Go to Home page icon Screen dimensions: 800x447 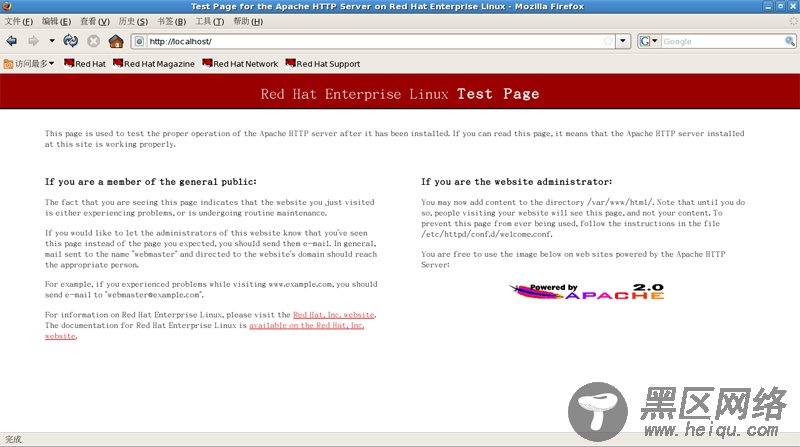click(116, 41)
